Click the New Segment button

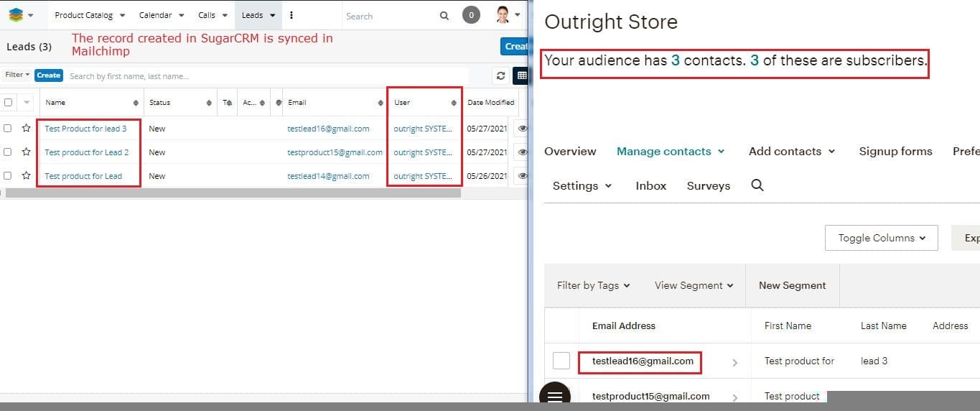(792, 285)
